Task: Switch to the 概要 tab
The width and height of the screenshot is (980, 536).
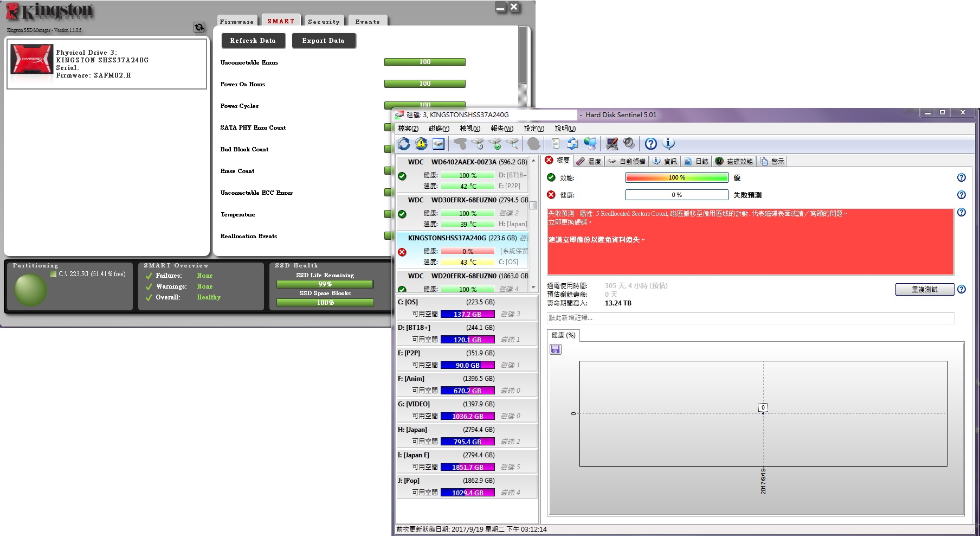Action: (x=557, y=161)
